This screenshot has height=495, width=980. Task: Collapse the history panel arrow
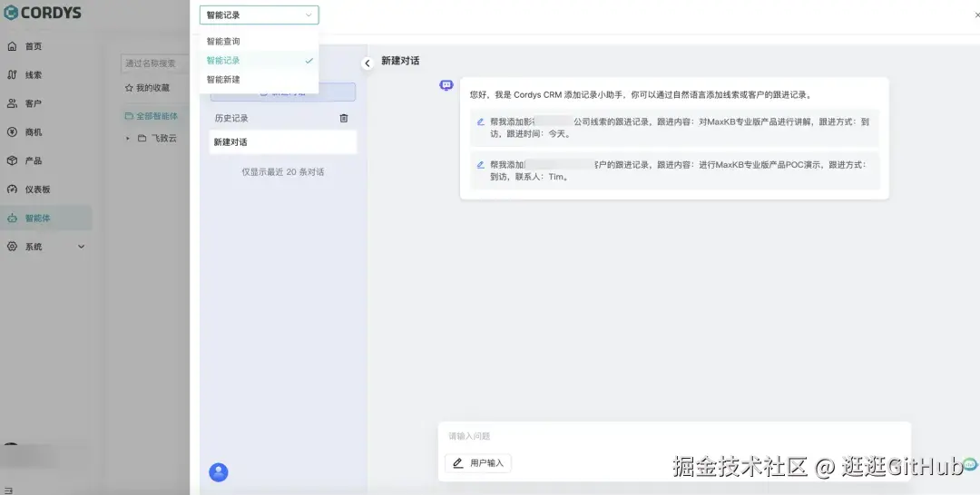[367, 63]
